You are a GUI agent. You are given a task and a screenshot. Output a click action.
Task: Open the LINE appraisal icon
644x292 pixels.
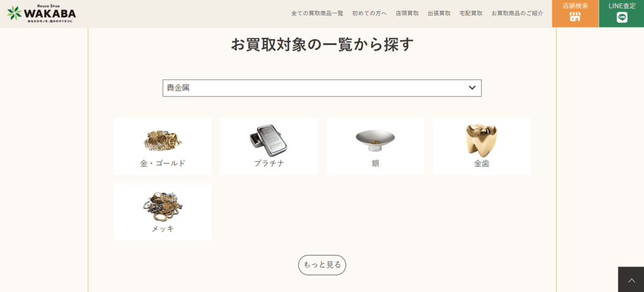tap(622, 17)
